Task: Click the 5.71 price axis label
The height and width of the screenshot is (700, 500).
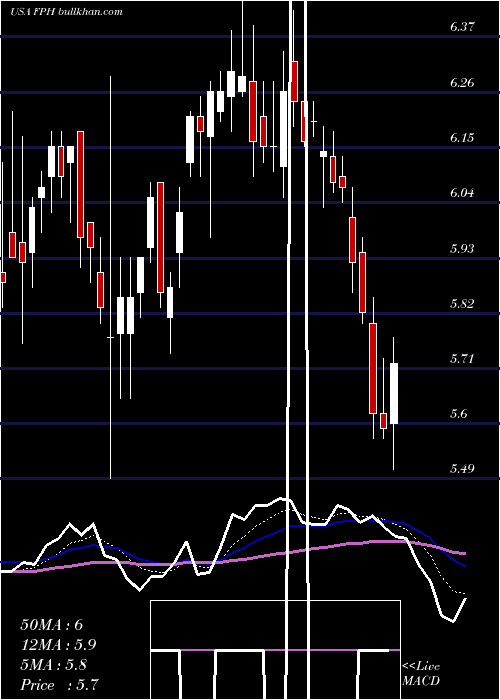Action: [x=462, y=358]
